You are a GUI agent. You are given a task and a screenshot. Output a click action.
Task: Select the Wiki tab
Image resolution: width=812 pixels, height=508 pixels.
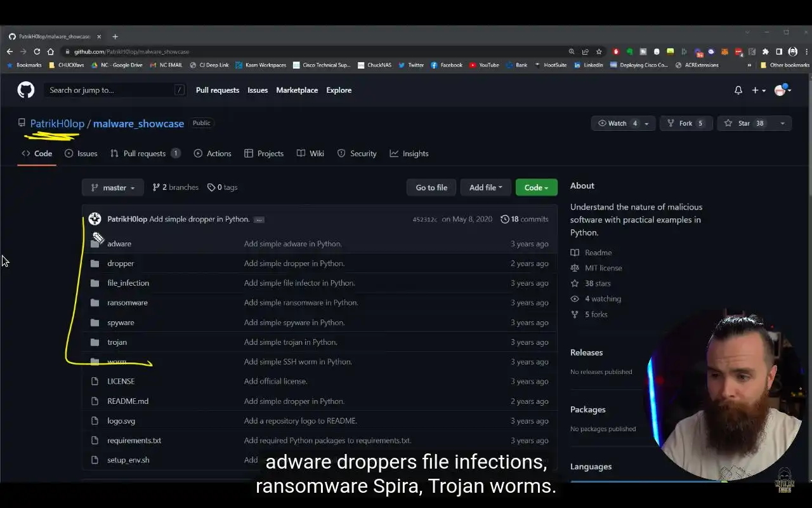[310, 154]
